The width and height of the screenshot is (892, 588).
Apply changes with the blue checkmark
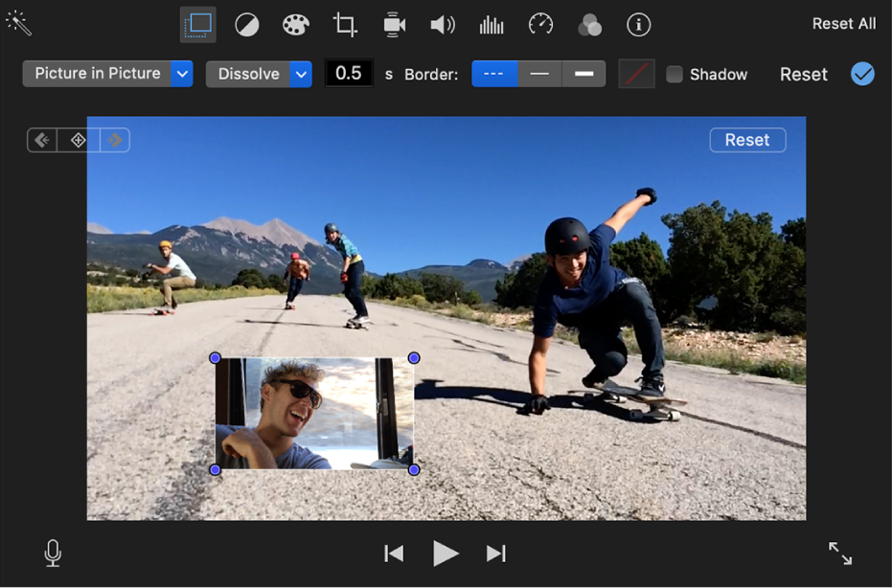tap(861, 74)
